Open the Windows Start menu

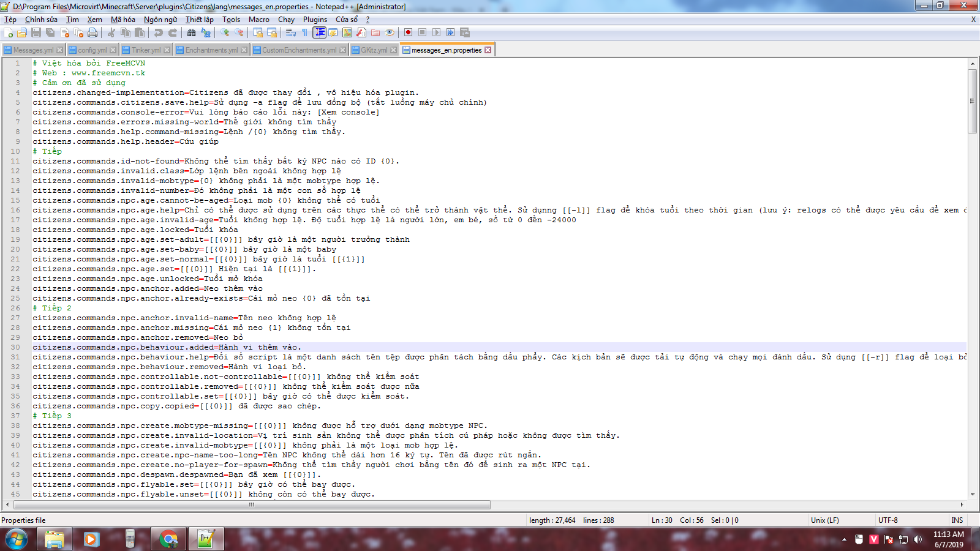pos(17,539)
